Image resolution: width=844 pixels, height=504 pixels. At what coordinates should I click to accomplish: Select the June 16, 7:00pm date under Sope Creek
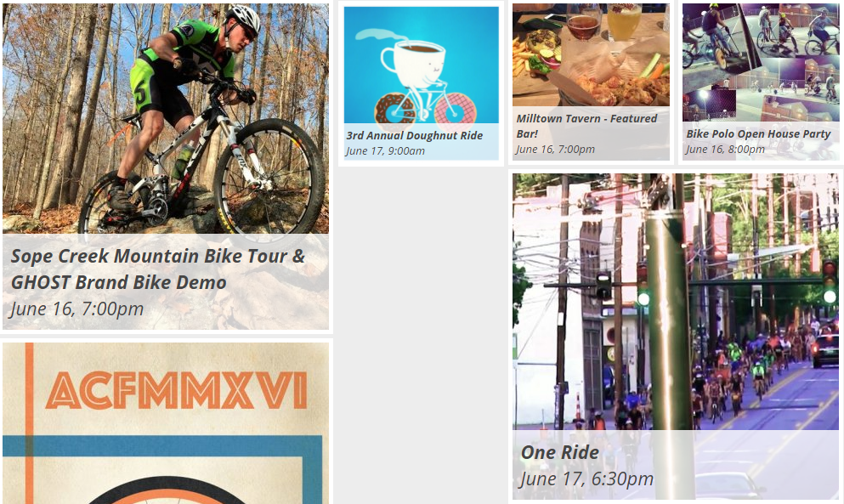[x=77, y=309]
